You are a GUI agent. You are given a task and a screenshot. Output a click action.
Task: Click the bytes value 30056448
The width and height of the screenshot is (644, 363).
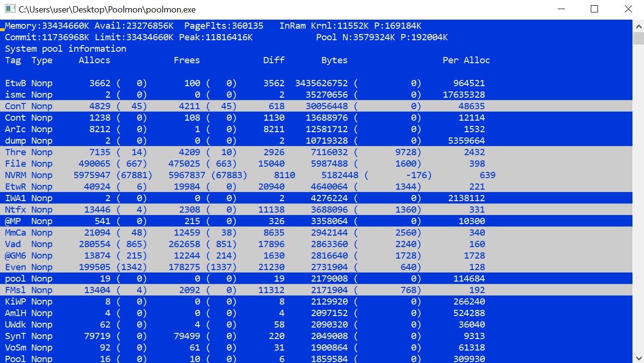(x=327, y=106)
